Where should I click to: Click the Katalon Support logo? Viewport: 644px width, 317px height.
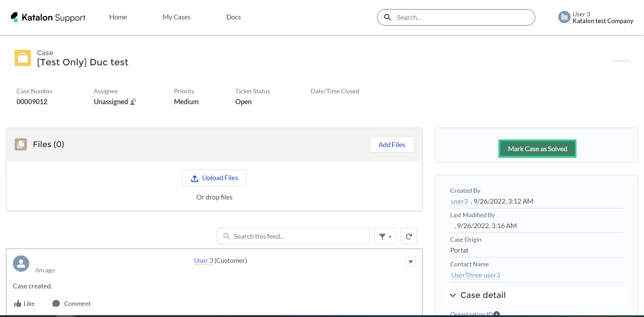pyautogui.click(x=47, y=17)
